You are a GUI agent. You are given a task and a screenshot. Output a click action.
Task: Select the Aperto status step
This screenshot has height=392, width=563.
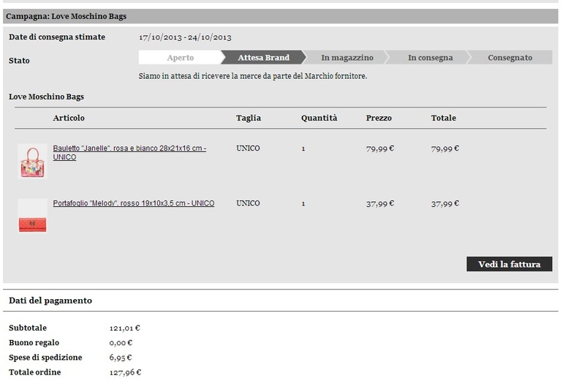pyautogui.click(x=181, y=58)
